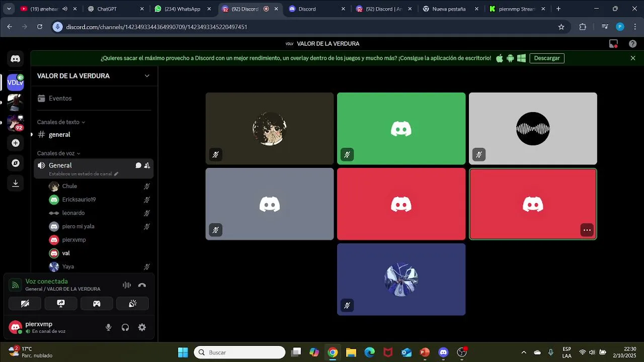Click the Apple platform download icon
Viewport: 644px width, 362px height.
pos(500,58)
